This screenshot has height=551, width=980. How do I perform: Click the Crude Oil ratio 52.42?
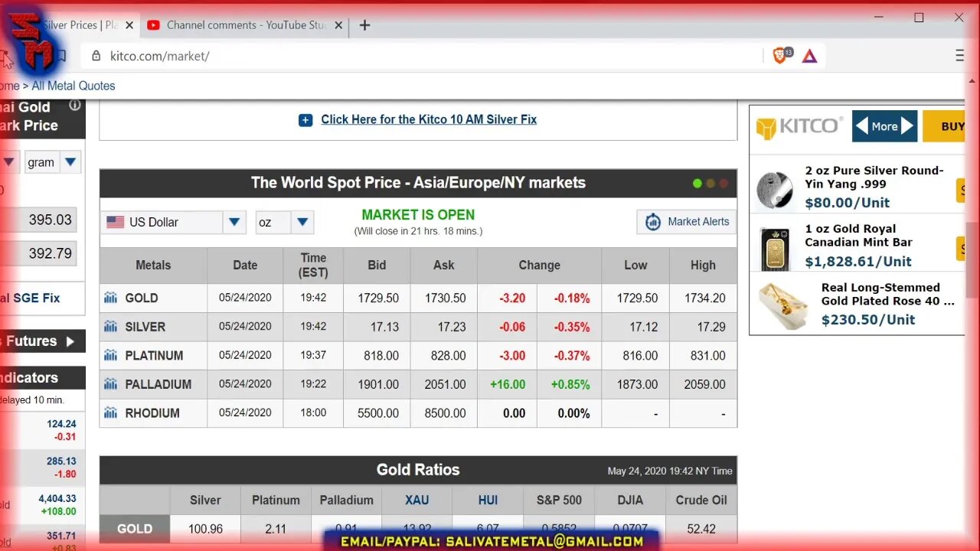(x=702, y=529)
